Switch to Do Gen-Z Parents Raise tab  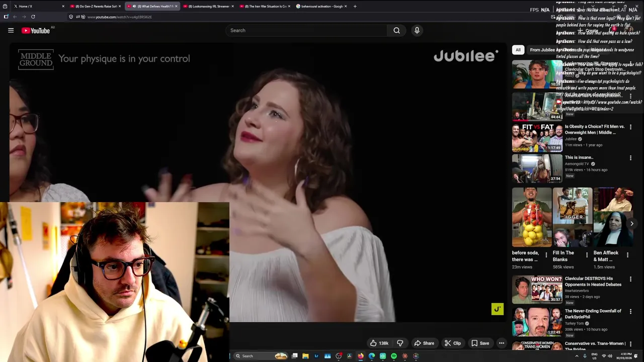96,6
